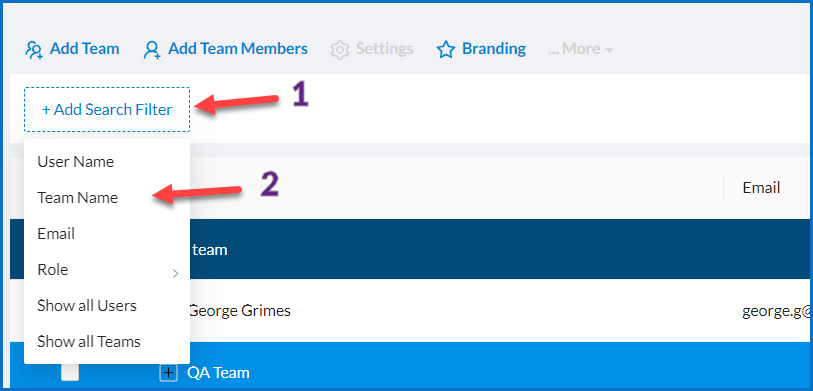Select Show all Users option
Screen dimensions: 813x391
[x=87, y=305]
